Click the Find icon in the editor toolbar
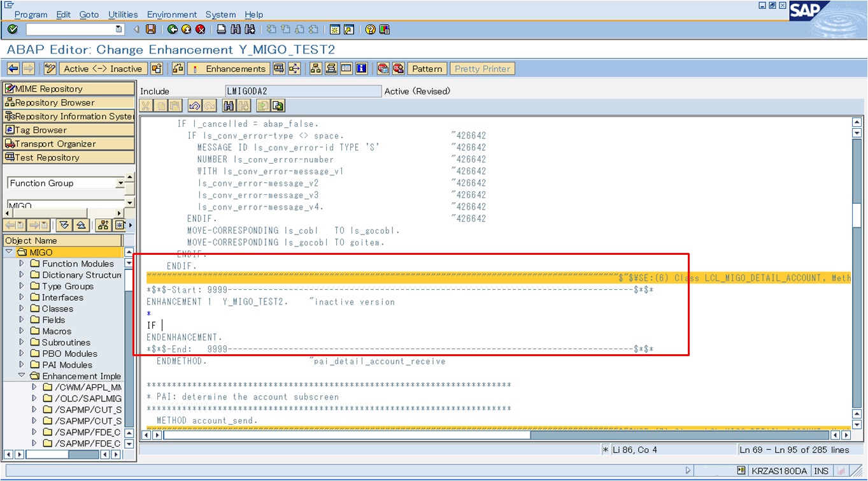The height and width of the screenshot is (481, 868). (x=228, y=106)
